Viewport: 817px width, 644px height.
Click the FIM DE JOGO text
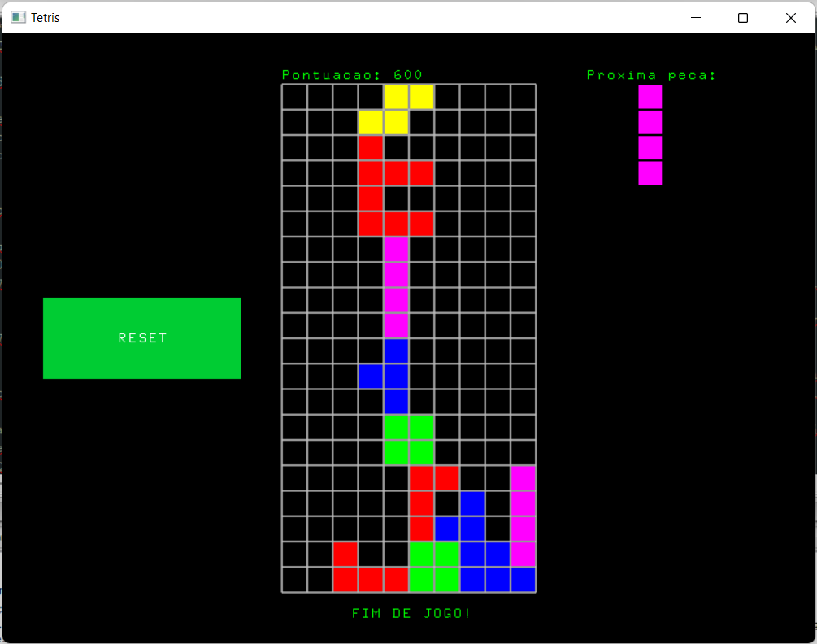(411, 614)
